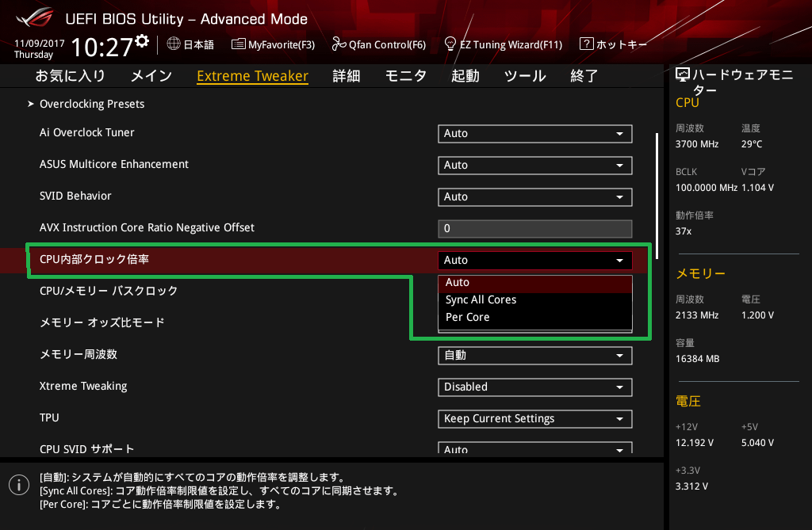Click the ASUS Multicore Enhancement label

tap(114, 165)
